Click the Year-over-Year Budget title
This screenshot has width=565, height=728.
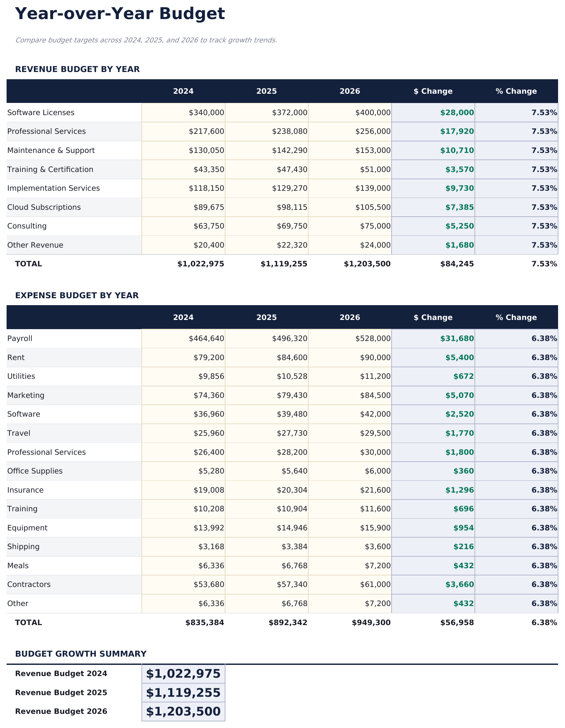pyautogui.click(x=120, y=14)
